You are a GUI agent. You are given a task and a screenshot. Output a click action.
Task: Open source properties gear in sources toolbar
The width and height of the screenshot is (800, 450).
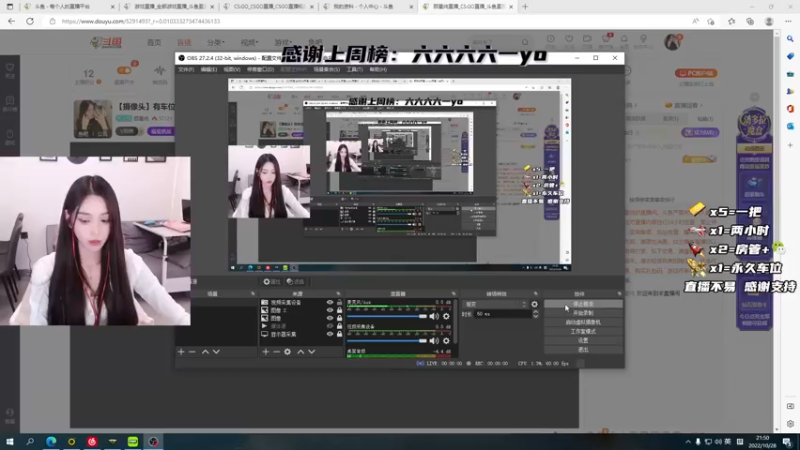point(288,352)
